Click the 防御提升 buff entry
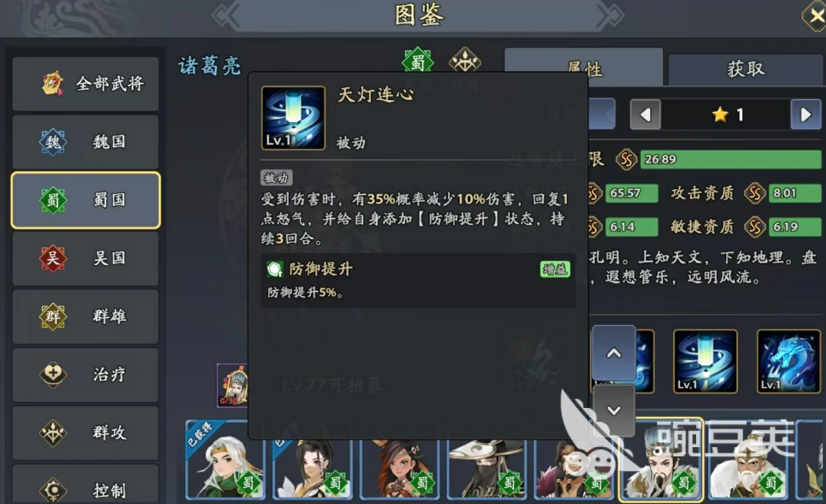The width and height of the screenshot is (826, 504). tap(418, 280)
